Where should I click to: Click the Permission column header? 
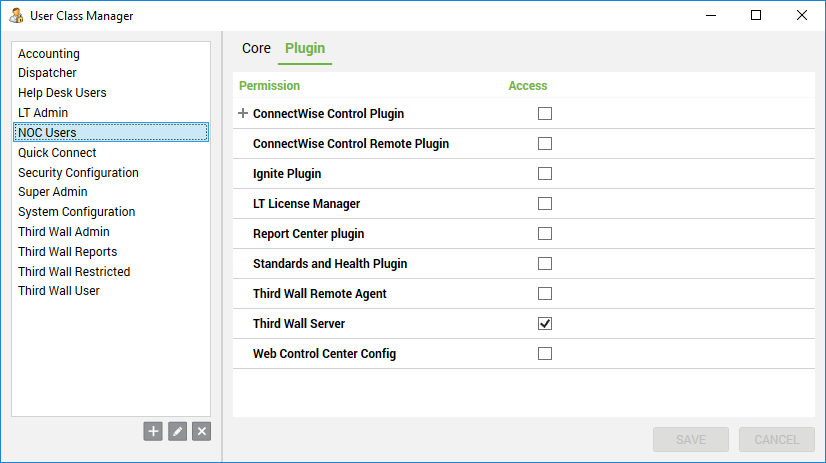click(x=269, y=85)
